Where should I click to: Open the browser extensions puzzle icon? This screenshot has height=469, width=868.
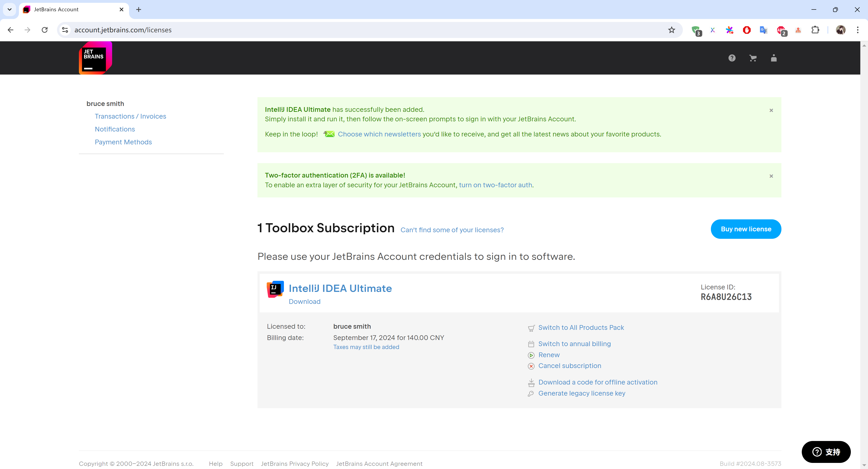pos(815,30)
